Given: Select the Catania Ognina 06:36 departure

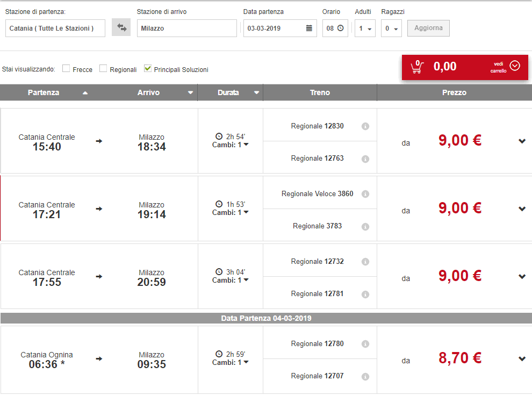Looking at the screenshot, I should (x=47, y=360).
